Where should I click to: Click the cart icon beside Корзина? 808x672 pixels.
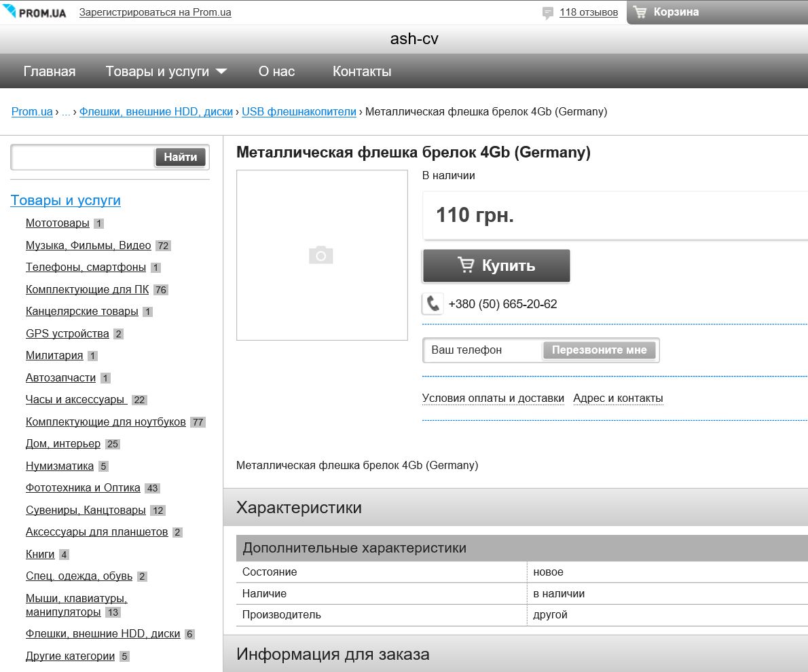640,12
